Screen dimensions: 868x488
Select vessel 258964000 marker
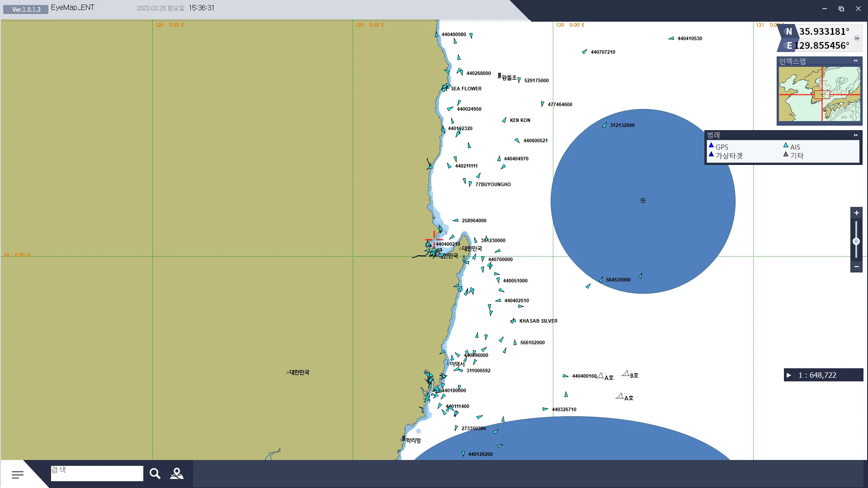(x=456, y=221)
